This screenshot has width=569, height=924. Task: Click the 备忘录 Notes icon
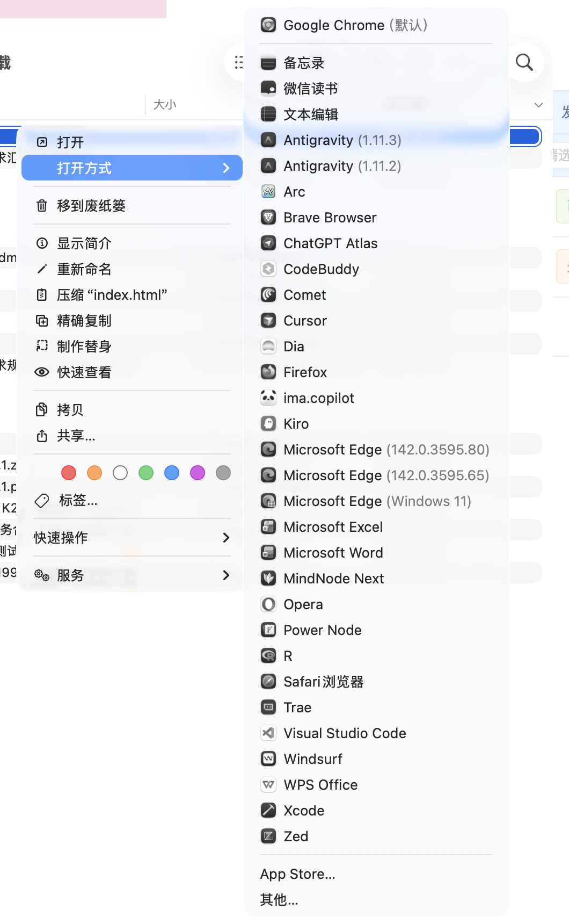(268, 63)
